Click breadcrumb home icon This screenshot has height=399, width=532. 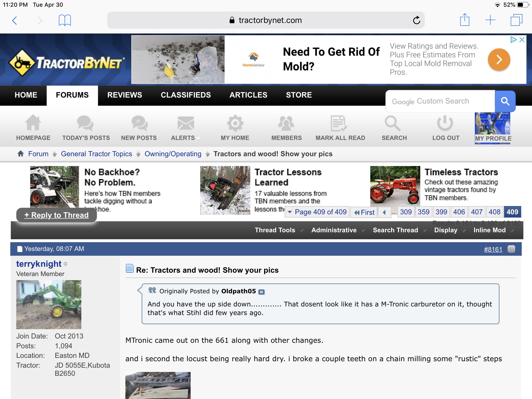coord(21,154)
